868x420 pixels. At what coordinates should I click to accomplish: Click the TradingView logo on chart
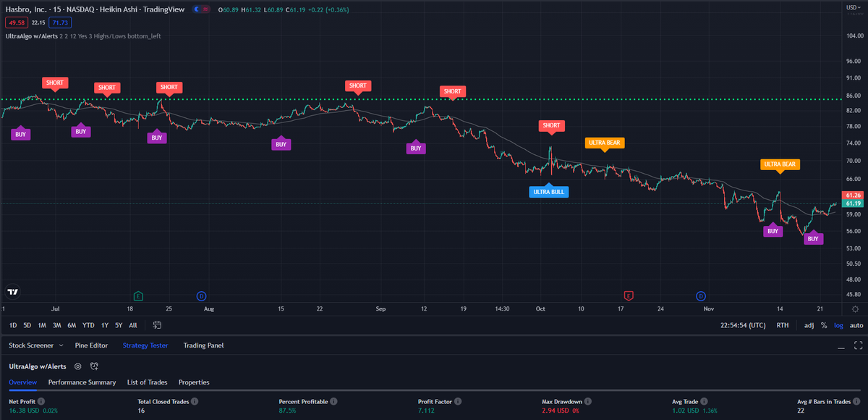[12, 292]
